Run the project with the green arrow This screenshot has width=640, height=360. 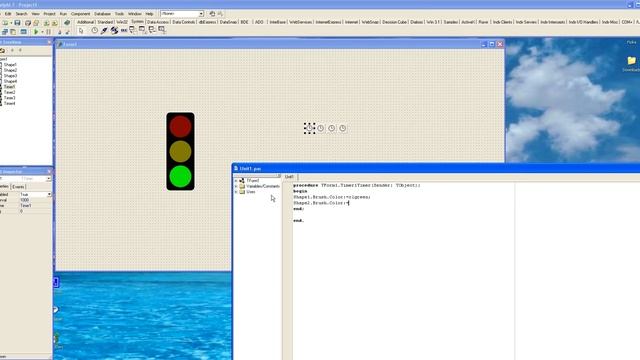coord(36,31)
